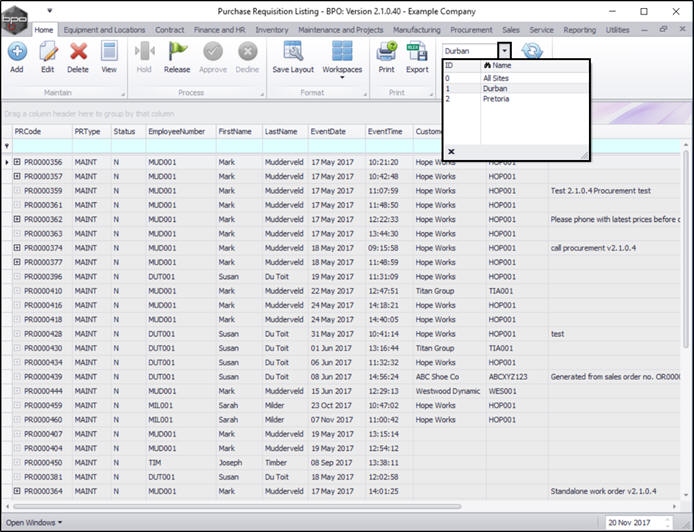The image size is (694, 532).
Task: Open the Workspaces dropdown button
Action: (342, 60)
